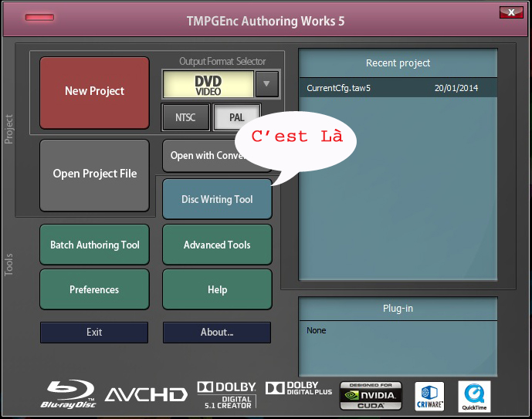Viewport: 532px width, 419px height.
Task: Switch the video standard to PAL
Action: point(236,117)
